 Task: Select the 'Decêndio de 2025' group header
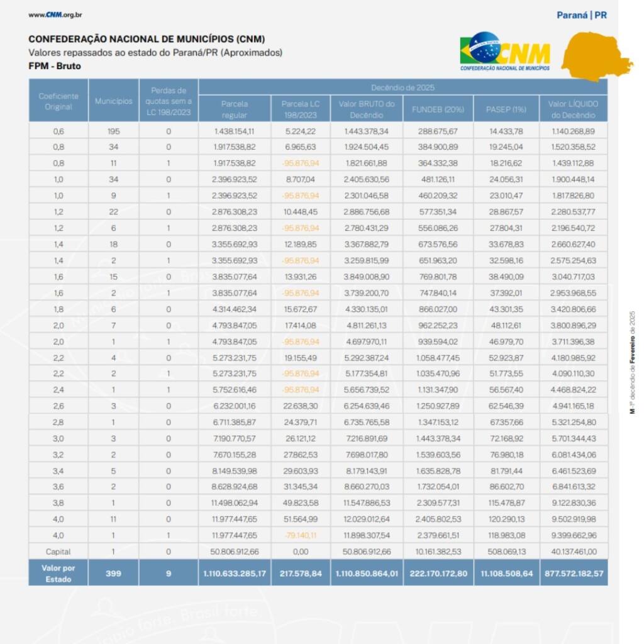[x=402, y=87]
